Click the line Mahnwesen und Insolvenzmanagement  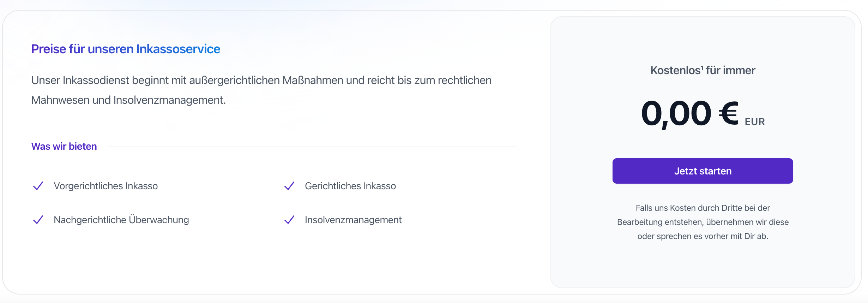[x=128, y=100]
